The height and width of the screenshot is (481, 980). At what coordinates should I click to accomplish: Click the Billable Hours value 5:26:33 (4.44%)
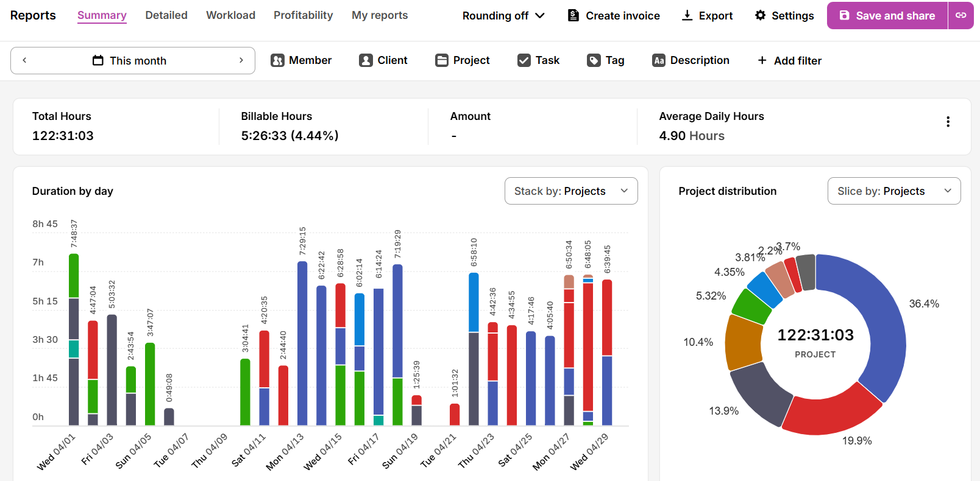coord(290,136)
